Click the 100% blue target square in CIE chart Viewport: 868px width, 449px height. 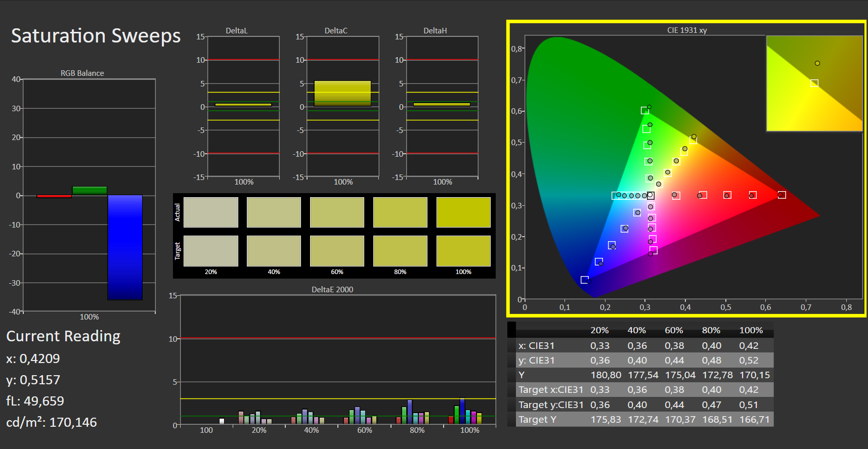click(x=585, y=280)
